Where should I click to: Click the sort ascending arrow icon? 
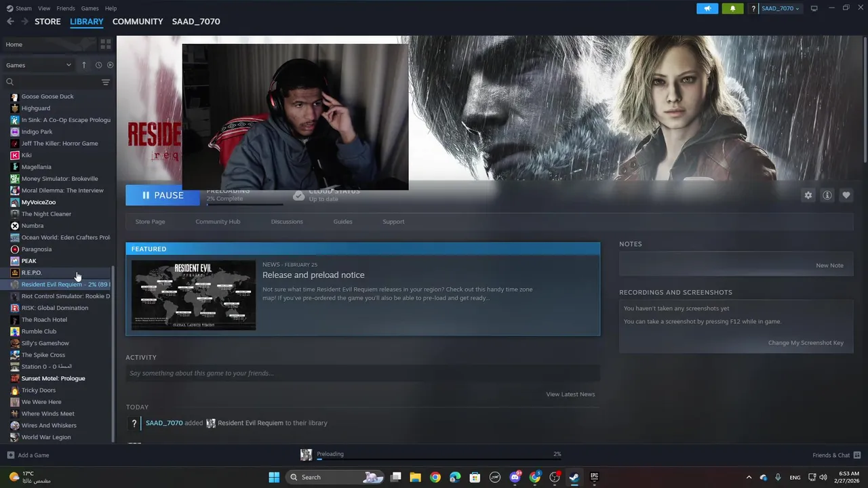[x=84, y=65]
